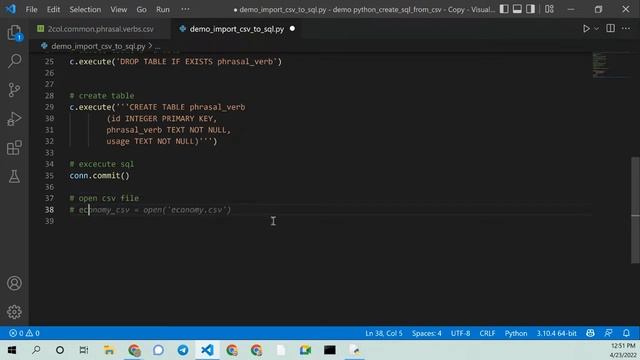Viewport: 640px width, 360px height.
Task: Open the Windows Start menu
Action: click(x=12, y=350)
